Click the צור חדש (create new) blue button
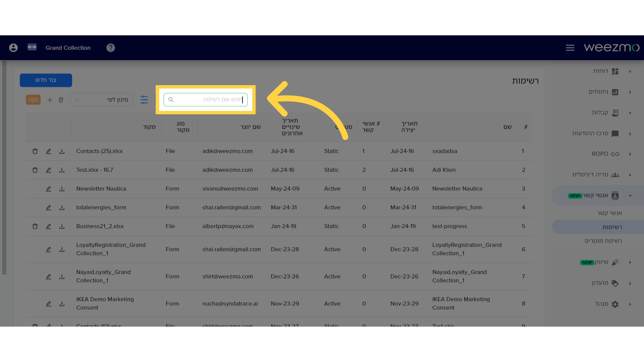Image resolution: width=644 pixels, height=362 pixels. click(x=46, y=80)
